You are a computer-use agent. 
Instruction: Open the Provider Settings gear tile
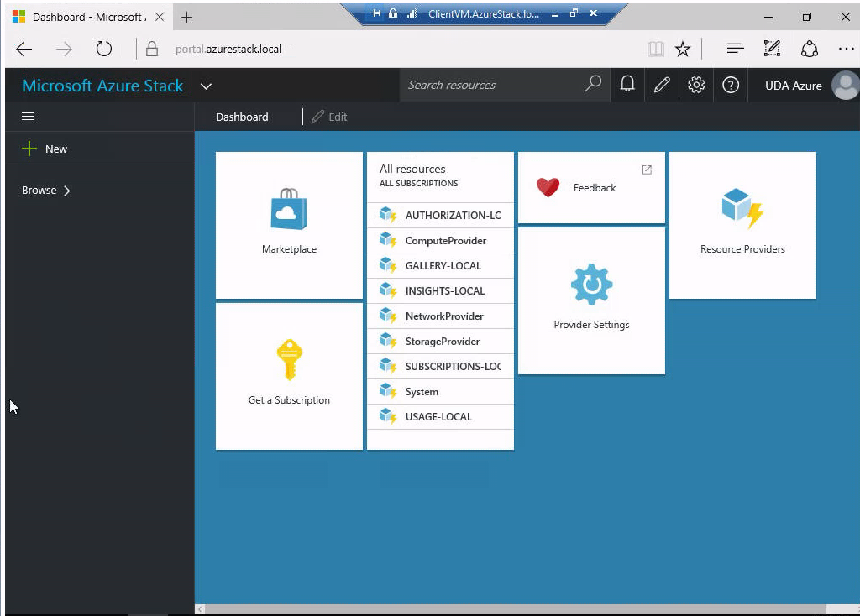(591, 300)
